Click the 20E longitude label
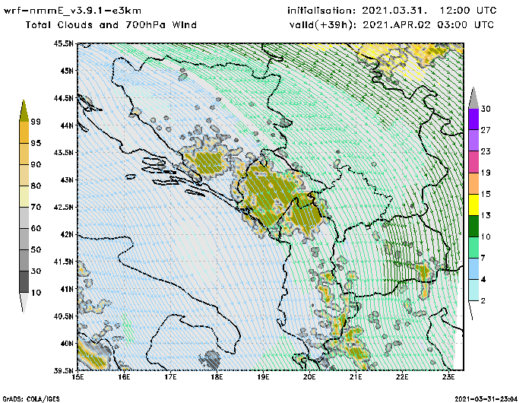This screenshot has height=403, width=532. point(309,377)
